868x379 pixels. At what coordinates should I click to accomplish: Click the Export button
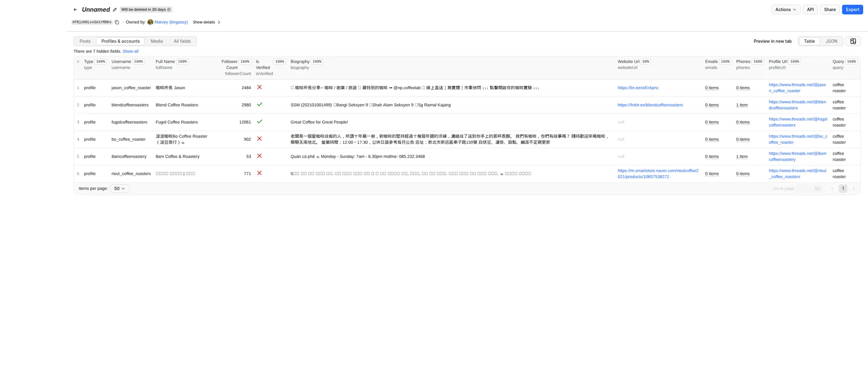point(852,10)
